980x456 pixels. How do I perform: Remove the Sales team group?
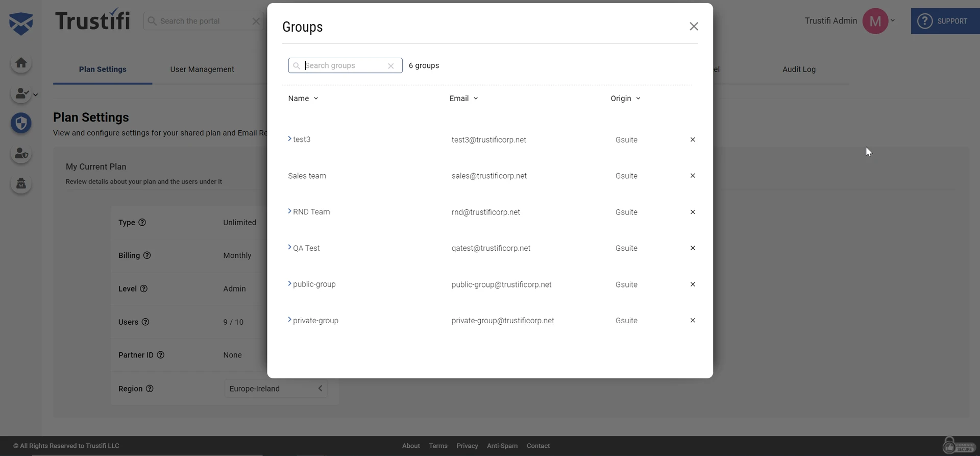pos(693,176)
